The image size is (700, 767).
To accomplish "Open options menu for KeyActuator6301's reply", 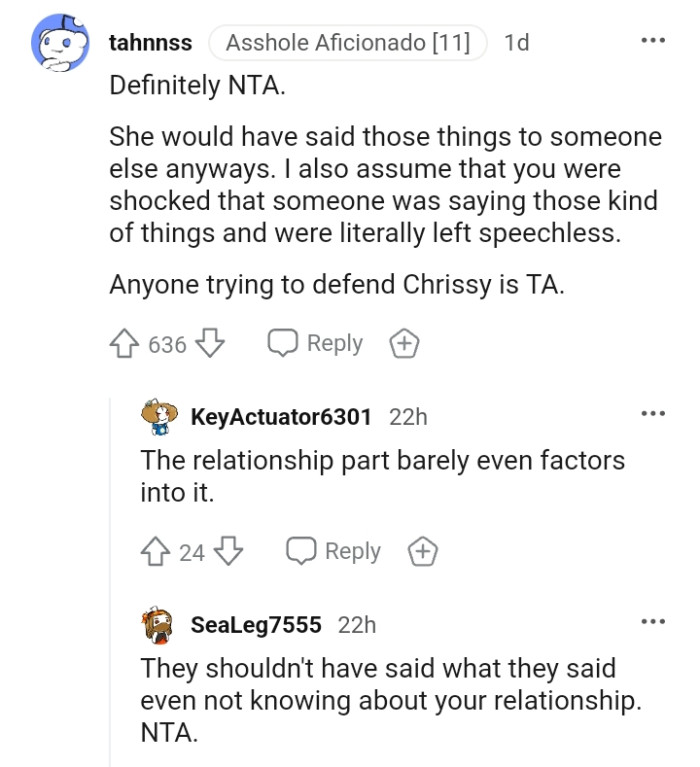I will 653,414.
